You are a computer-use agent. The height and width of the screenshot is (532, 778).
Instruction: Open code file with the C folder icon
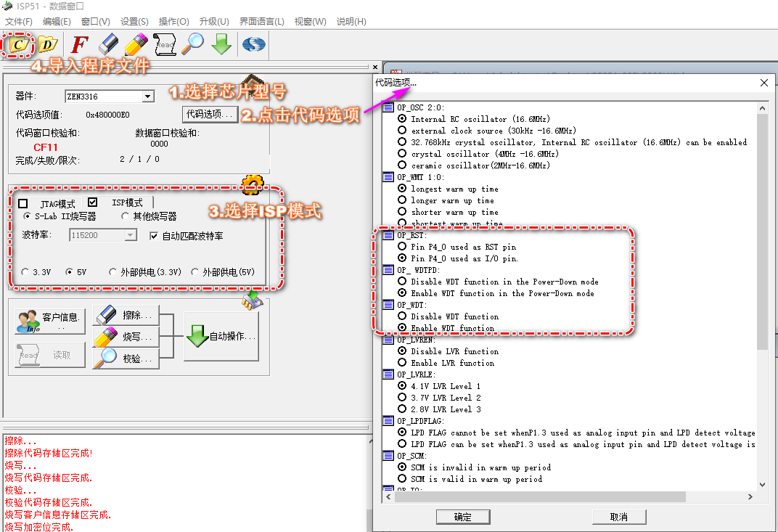point(18,45)
